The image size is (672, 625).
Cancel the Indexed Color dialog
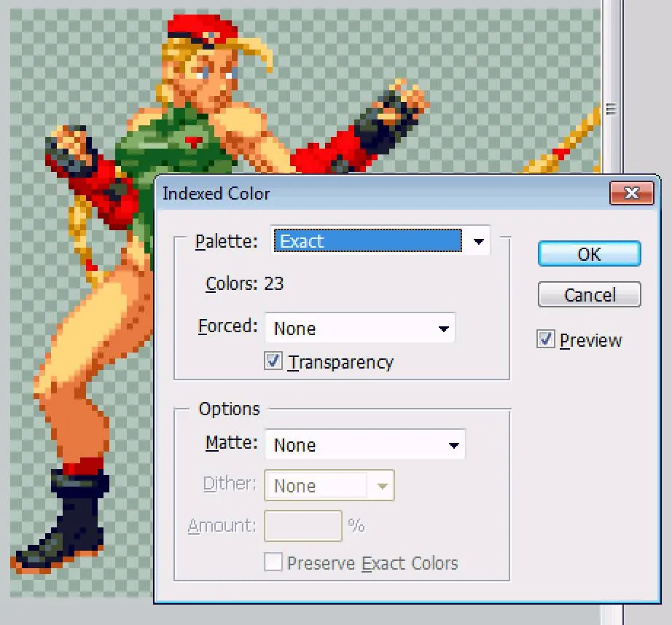[x=590, y=295]
